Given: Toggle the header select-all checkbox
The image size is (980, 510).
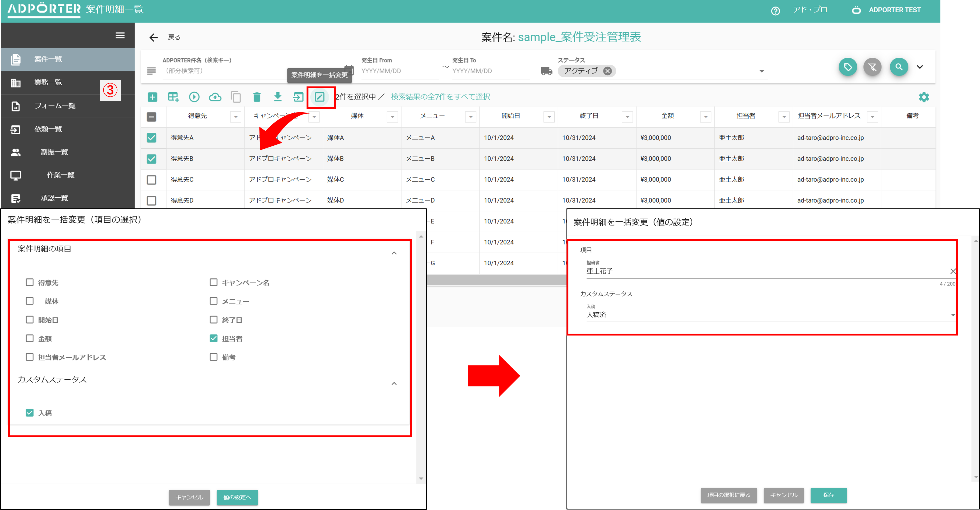Looking at the screenshot, I should tap(151, 117).
